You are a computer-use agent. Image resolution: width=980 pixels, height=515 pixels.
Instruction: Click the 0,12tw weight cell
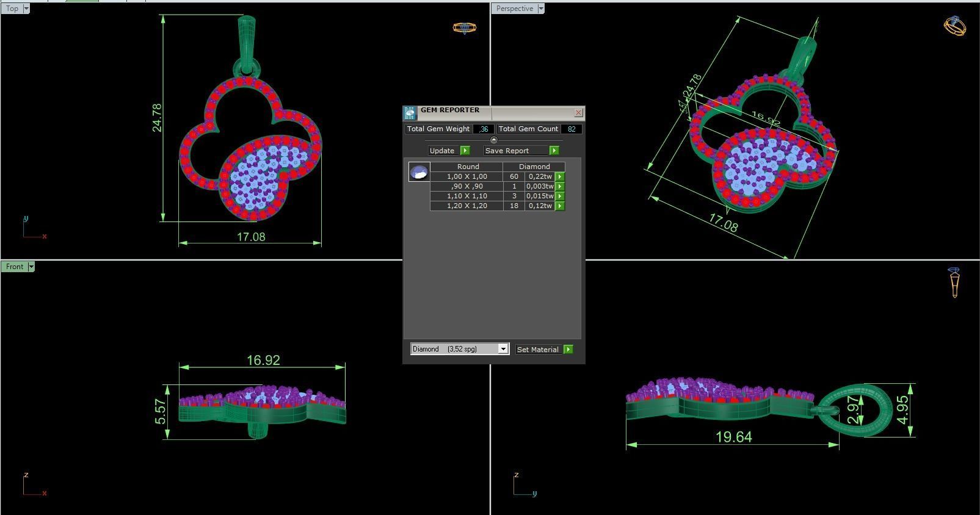click(x=540, y=206)
